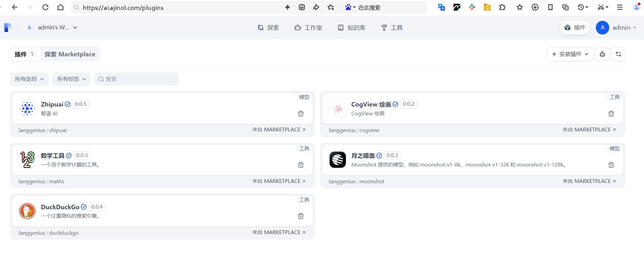Expand the 安装插件 install plugin dropdown
Viewport: 644px width, 258px height.
point(570,54)
